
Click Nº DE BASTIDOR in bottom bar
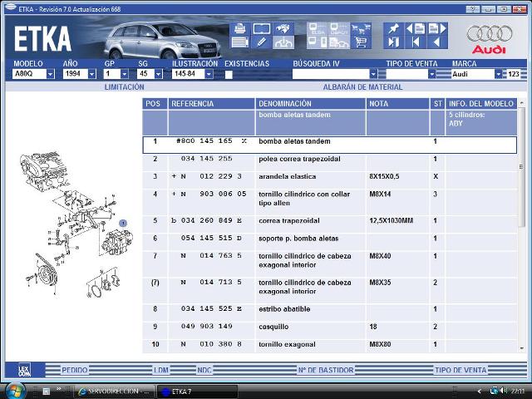point(326,370)
